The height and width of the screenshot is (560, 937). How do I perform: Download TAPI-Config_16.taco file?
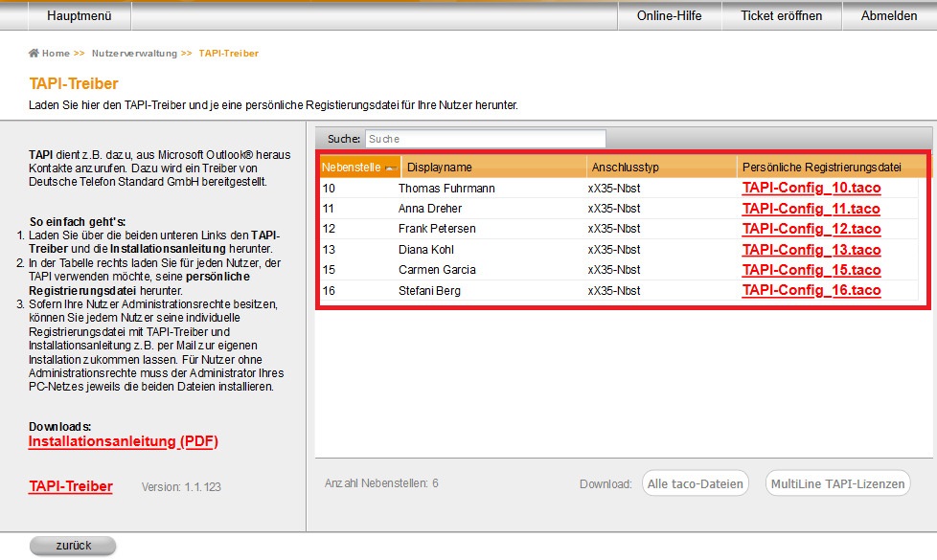811,290
